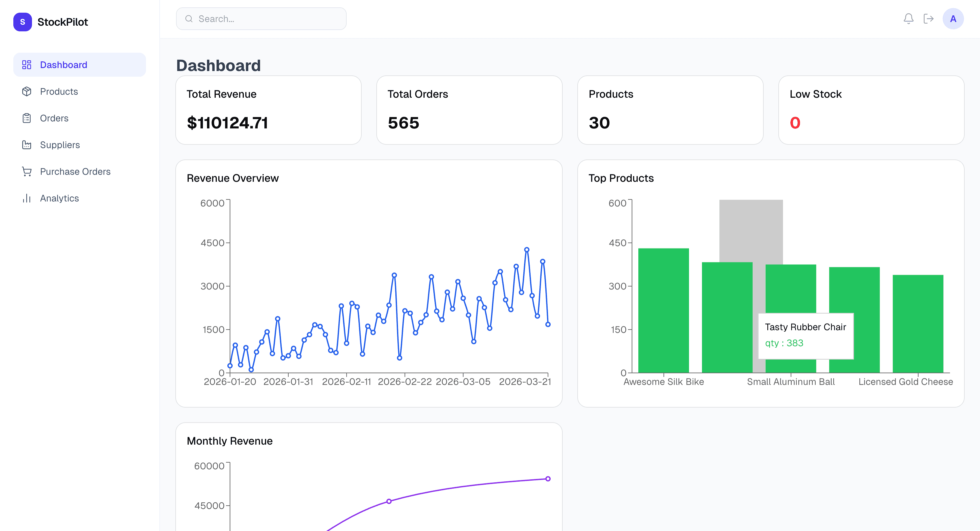The height and width of the screenshot is (531, 980).
Task: Click the search magnifier icon
Action: coord(189,19)
